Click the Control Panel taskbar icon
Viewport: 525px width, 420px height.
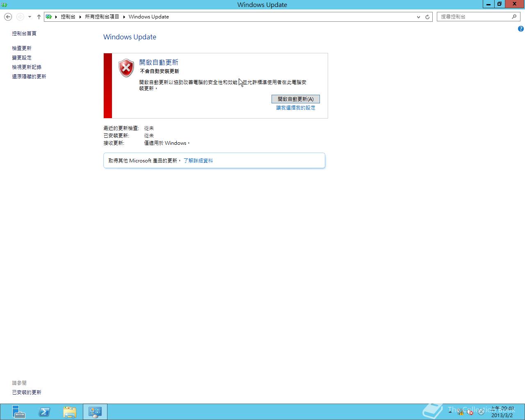(95, 412)
